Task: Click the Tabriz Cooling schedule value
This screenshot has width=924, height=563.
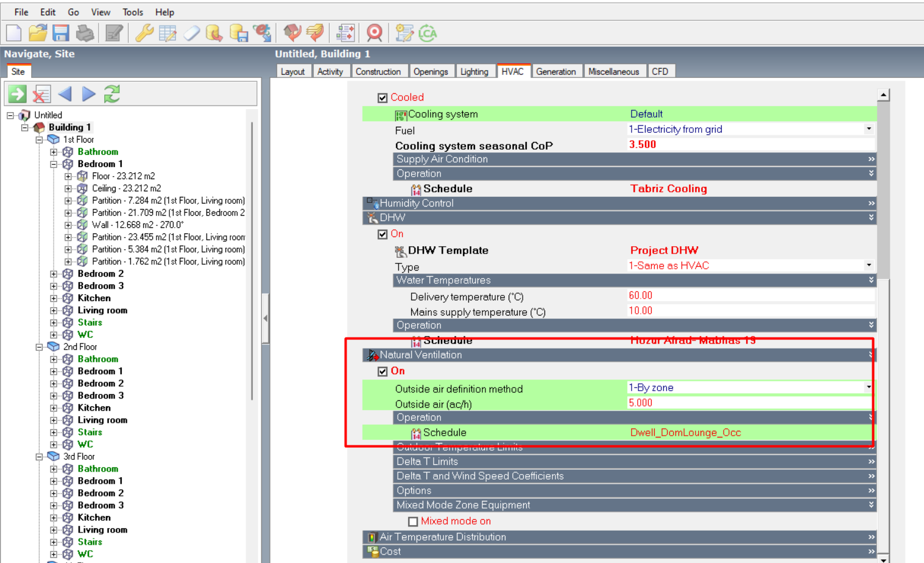Action: pyautogui.click(x=669, y=189)
